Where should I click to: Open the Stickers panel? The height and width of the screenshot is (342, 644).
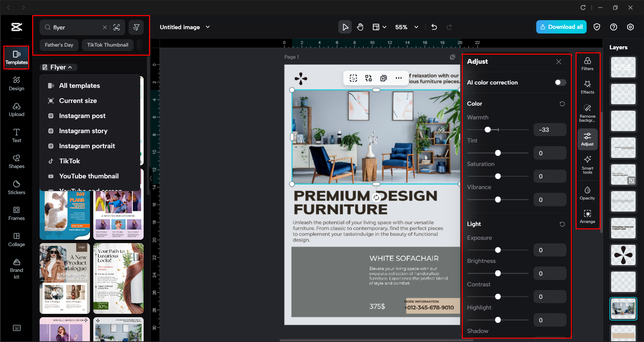tap(16, 187)
